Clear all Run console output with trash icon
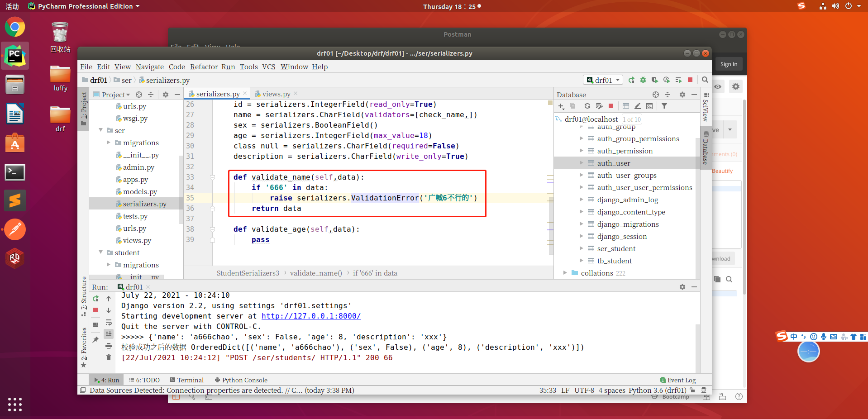Screen dimensions: 868x419 point(109,357)
